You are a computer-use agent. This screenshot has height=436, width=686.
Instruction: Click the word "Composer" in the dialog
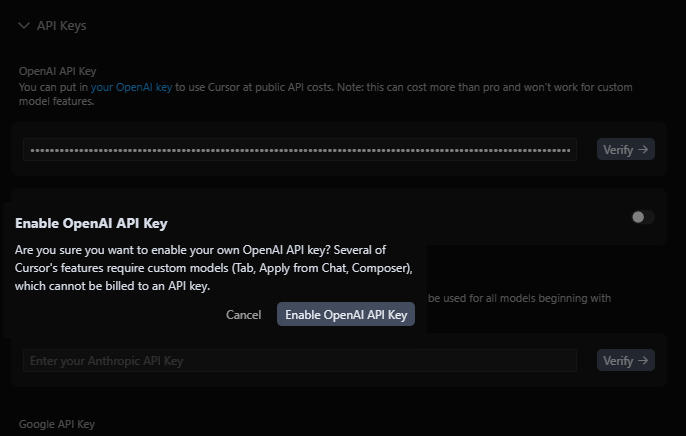click(382, 269)
